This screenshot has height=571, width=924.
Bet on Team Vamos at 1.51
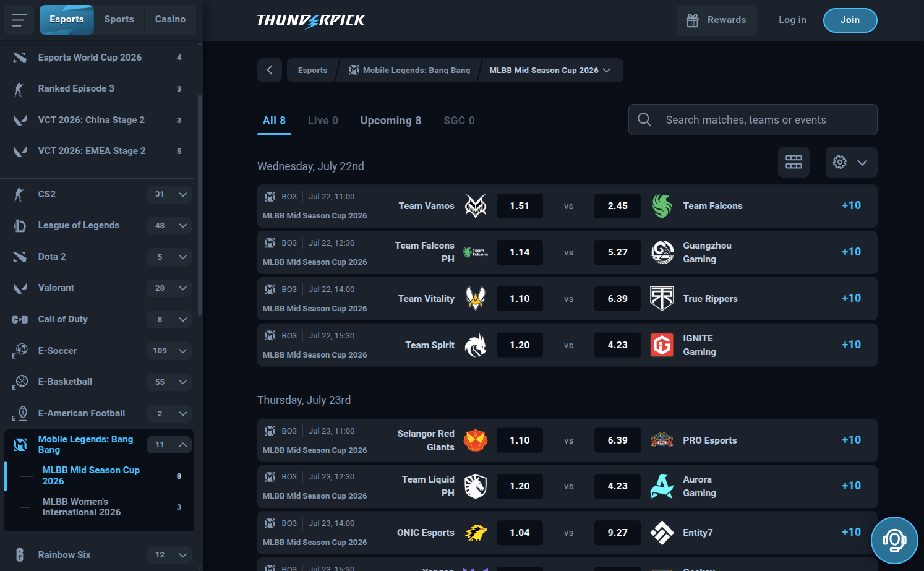point(520,206)
